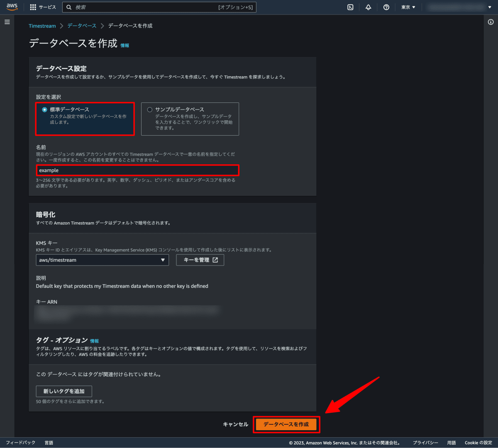Expand the hamburger side navigation

point(7,22)
